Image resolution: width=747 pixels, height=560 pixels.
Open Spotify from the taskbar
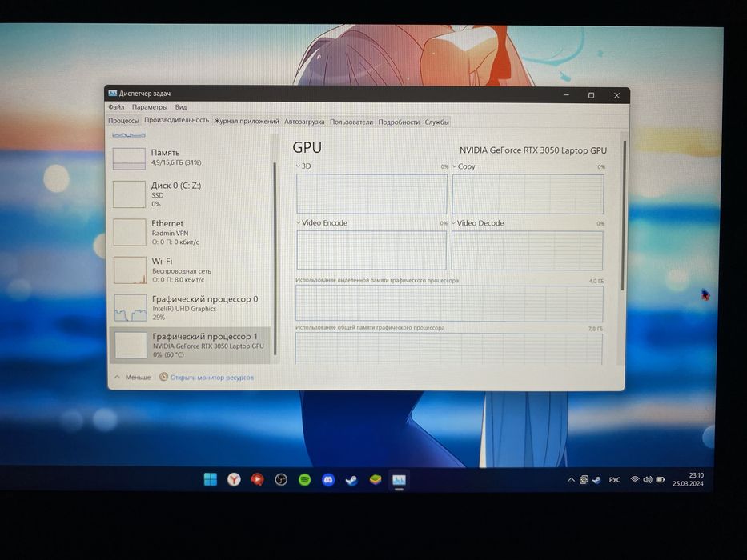click(x=304, y=480)
